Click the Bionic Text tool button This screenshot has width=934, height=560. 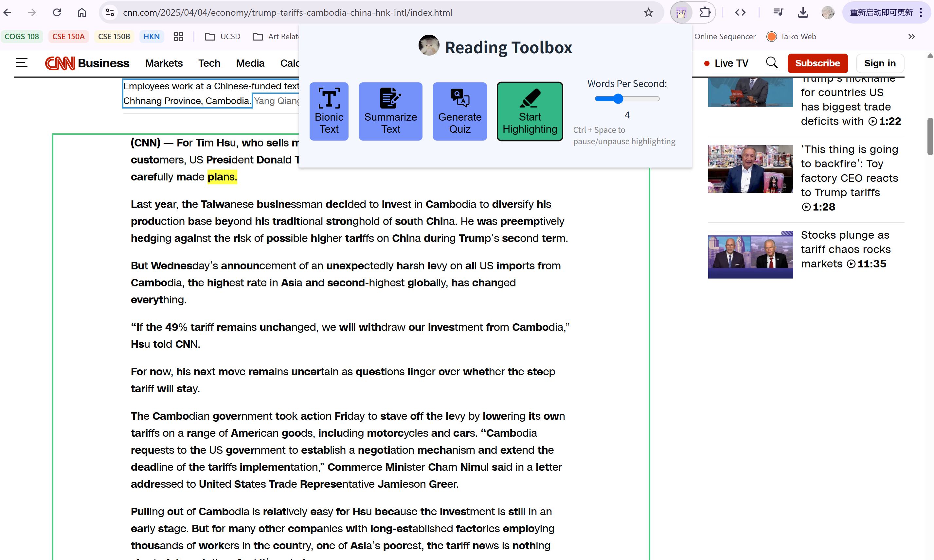point(329,111)
